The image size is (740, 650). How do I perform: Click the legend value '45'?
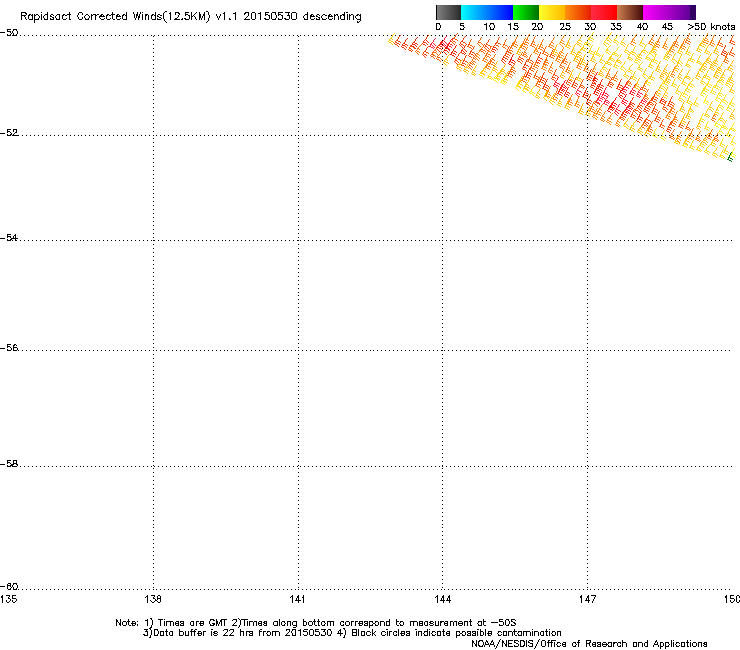[667, 27]
